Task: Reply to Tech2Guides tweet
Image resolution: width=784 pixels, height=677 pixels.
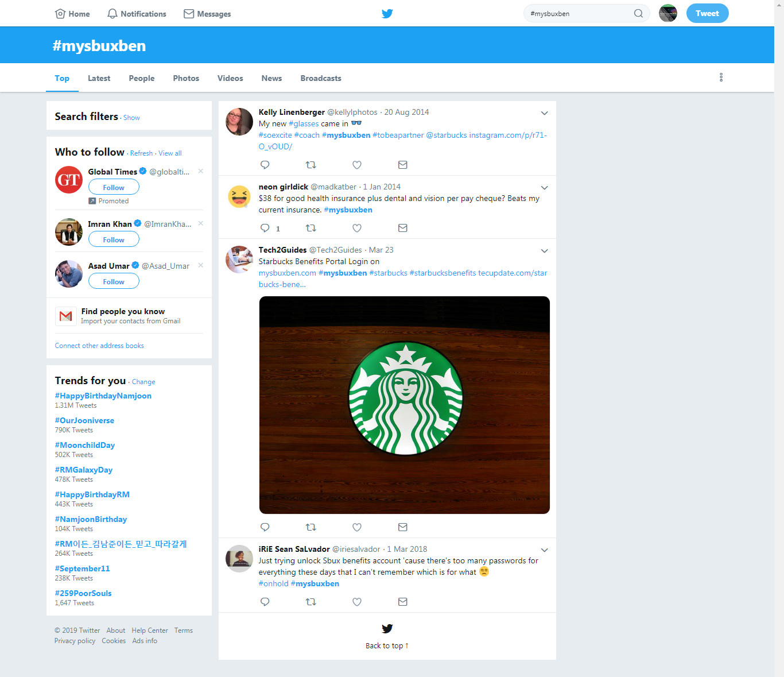Action: [x=265, y=527]
